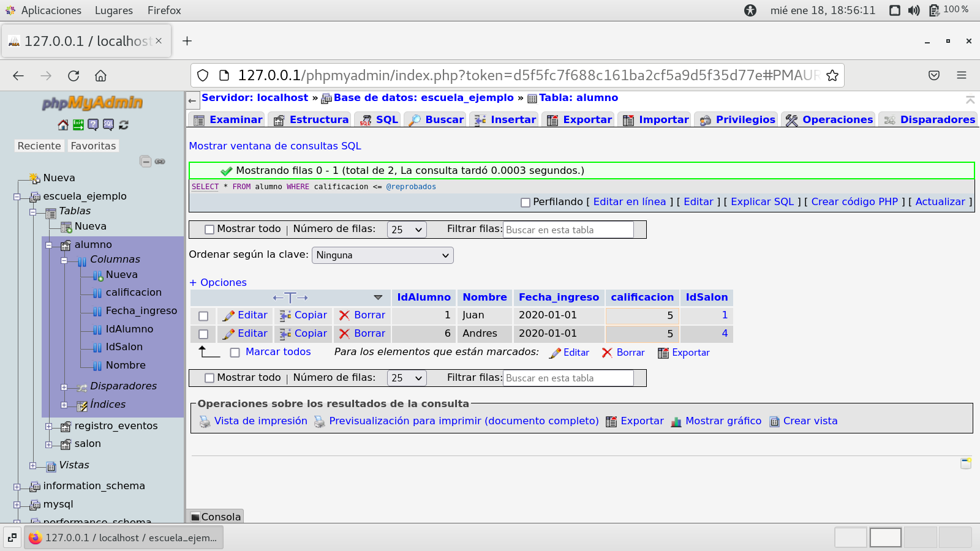980x551 pixels.
Task: Click the Explicar SQL link
Action: point(762,202)
